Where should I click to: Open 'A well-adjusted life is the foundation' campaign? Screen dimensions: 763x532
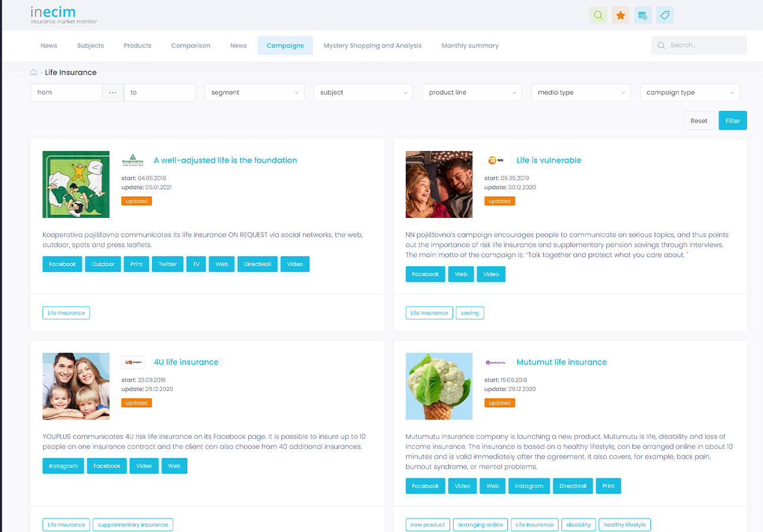tap(225, 160)
